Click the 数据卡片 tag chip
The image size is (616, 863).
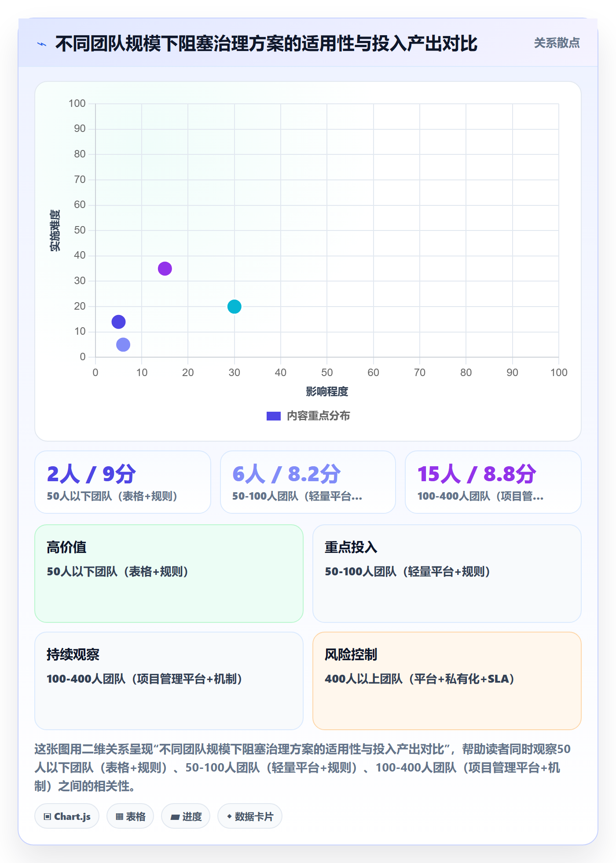pos(250,816)
